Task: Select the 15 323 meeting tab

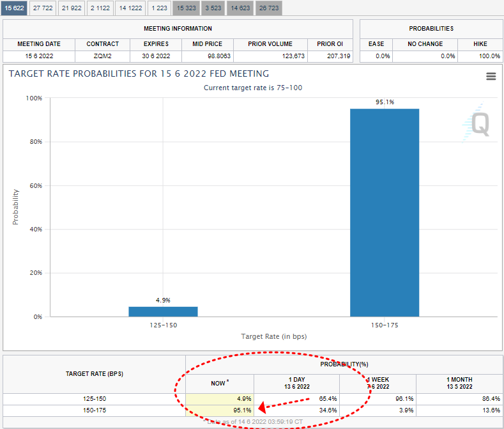Action: 187,8
